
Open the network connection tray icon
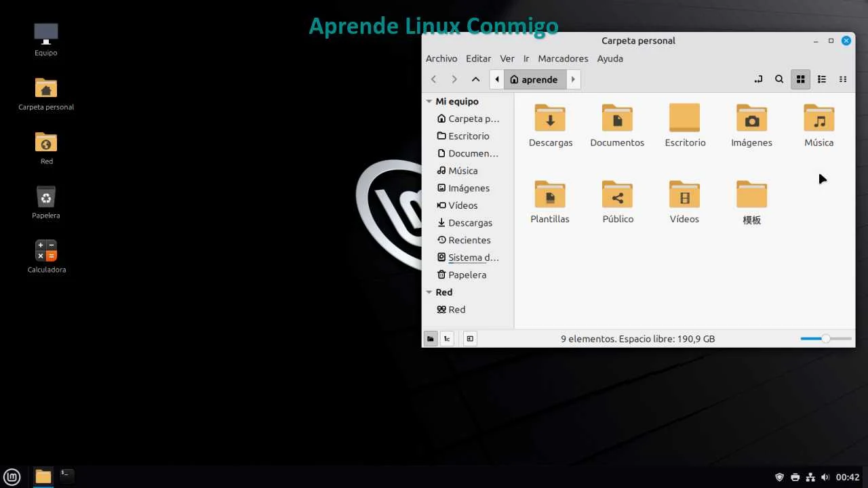tap(810, 477)
